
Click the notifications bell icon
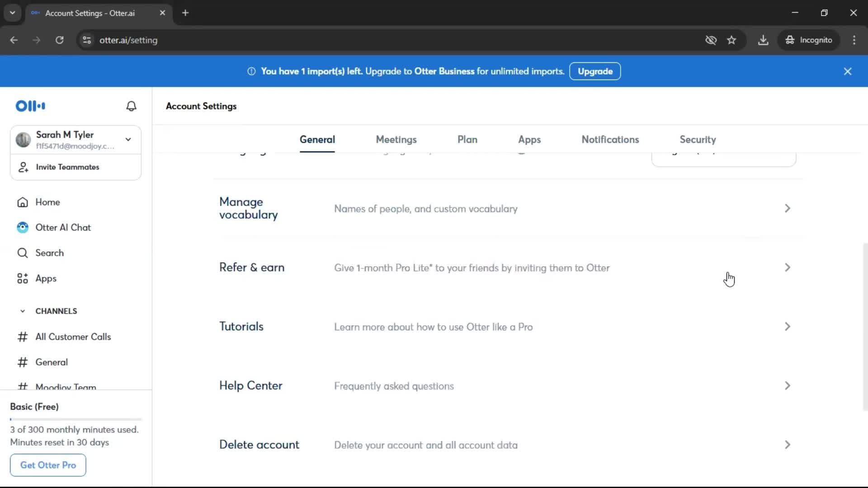[131, 106]
